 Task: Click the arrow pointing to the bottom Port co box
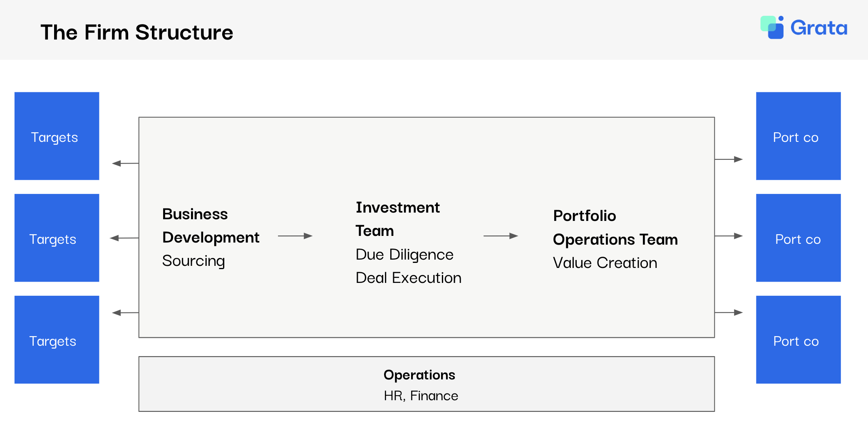[729, 312]
